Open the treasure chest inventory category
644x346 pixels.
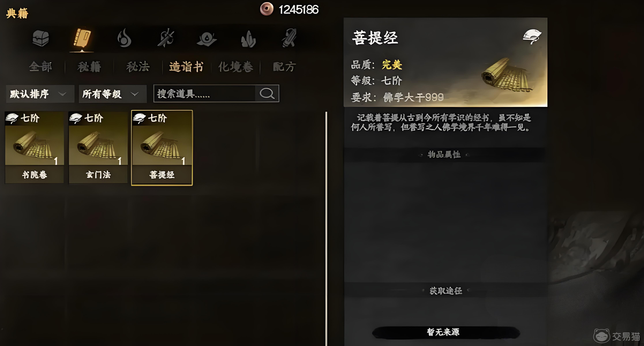click(x=41, y=38)
